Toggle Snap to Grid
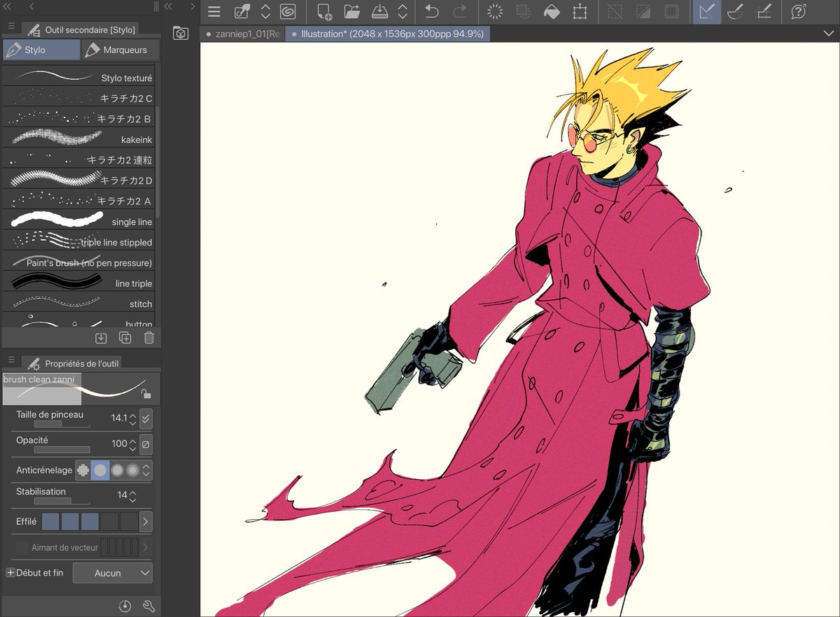Viewport: 840px width, 617px height. (764, 12)
